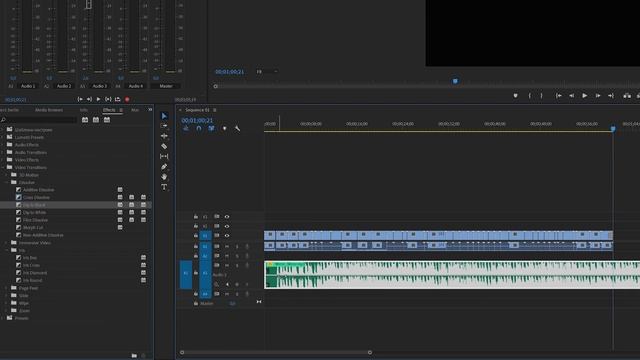Image resolution: width=640 pixels, height=360 pixels.
Task: Play sequence in Program monitor
Action: point(585,96)
